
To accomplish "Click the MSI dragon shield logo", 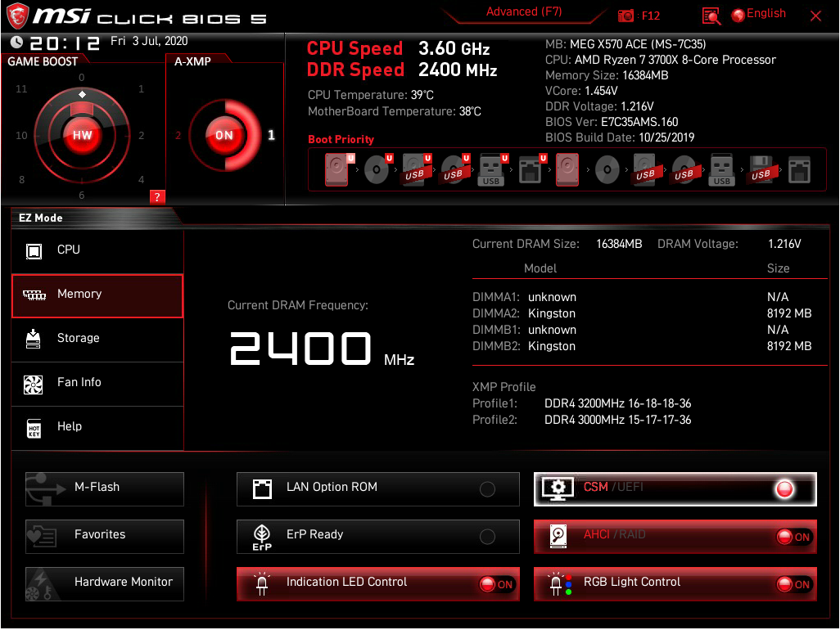I will 16,16.
